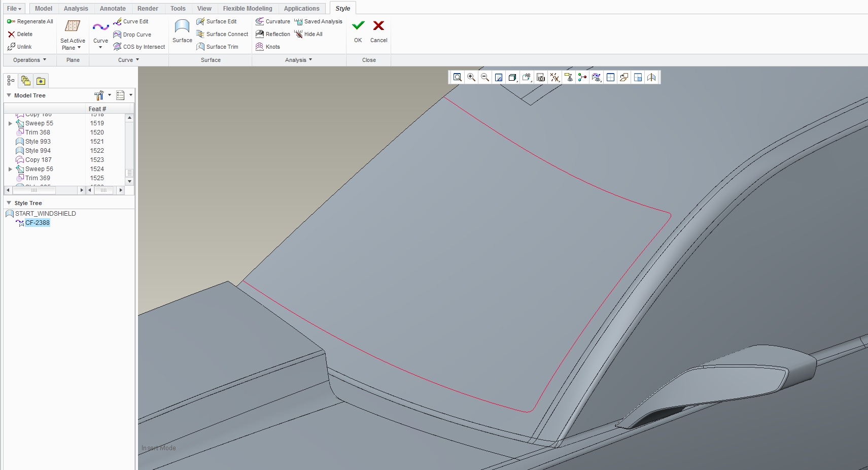868x470 pixels.
Task: Click Zoom In in the graphics toolbar
Action: [x=471, y=77]
